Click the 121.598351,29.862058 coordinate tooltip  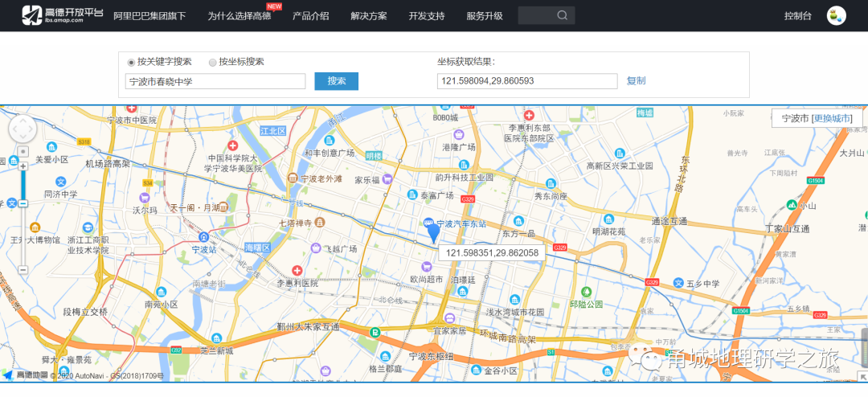pyautogui.click(x=492, y=252)
